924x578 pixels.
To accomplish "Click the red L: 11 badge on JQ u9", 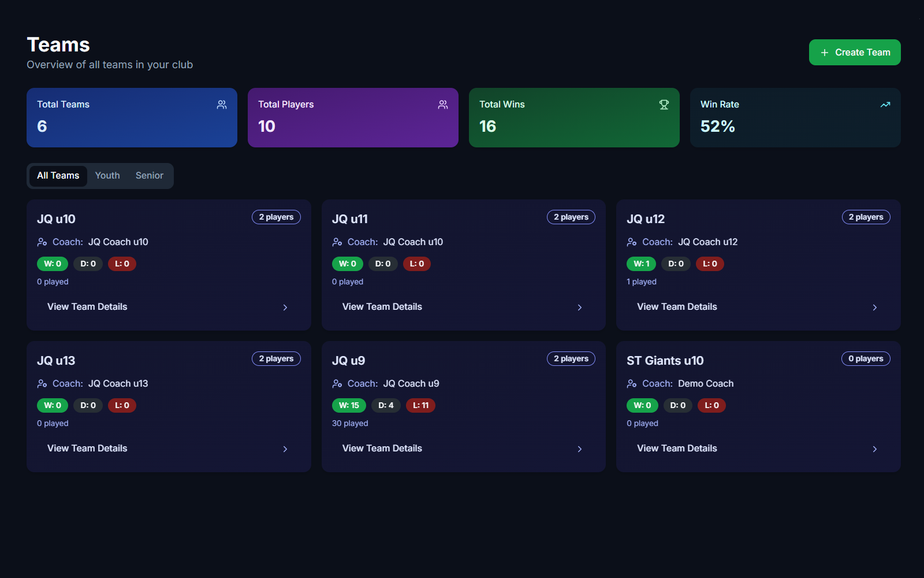I will pyautogui.click(x=420, y=406).
